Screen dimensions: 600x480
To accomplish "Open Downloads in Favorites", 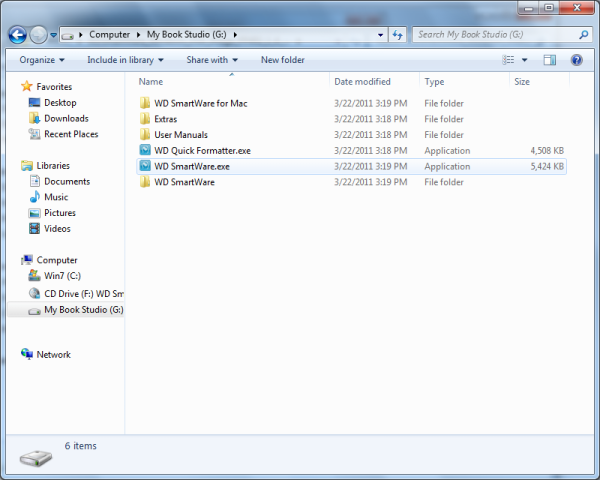I will coord(59,118).
